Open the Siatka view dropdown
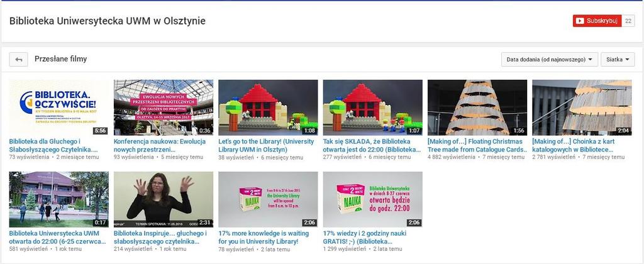The width and height of the screenshot is (644, 264). click(x=618, y=60)
